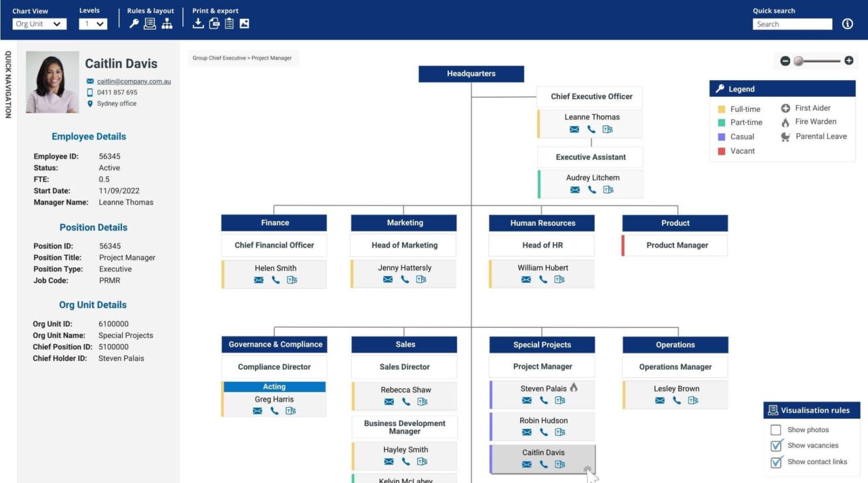Click the download icon under Print & export
This screenshot has height=483, width=868.
[x=198, y=22]
